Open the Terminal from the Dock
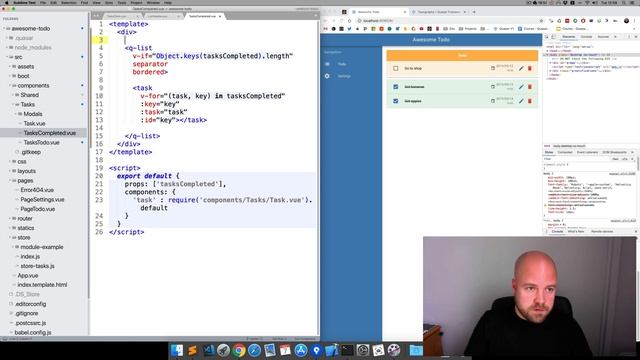Image resolution: width=640 pixels, height=360 pixels. click(347, 350)
